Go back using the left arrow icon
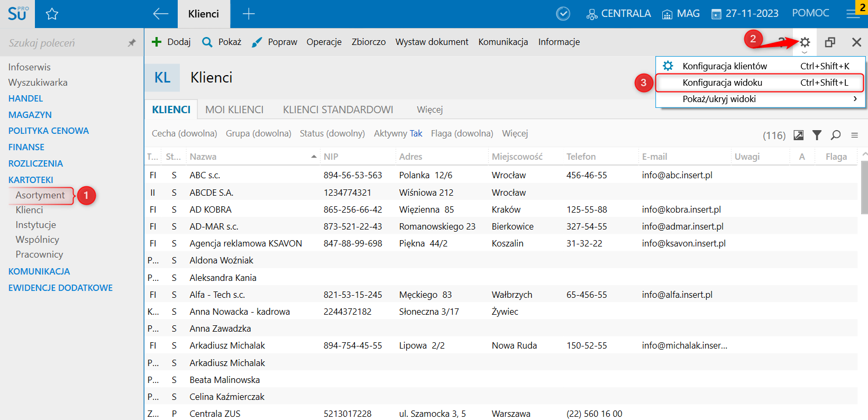Viewport: 868px width, 420px height. (x=160, y=14)
